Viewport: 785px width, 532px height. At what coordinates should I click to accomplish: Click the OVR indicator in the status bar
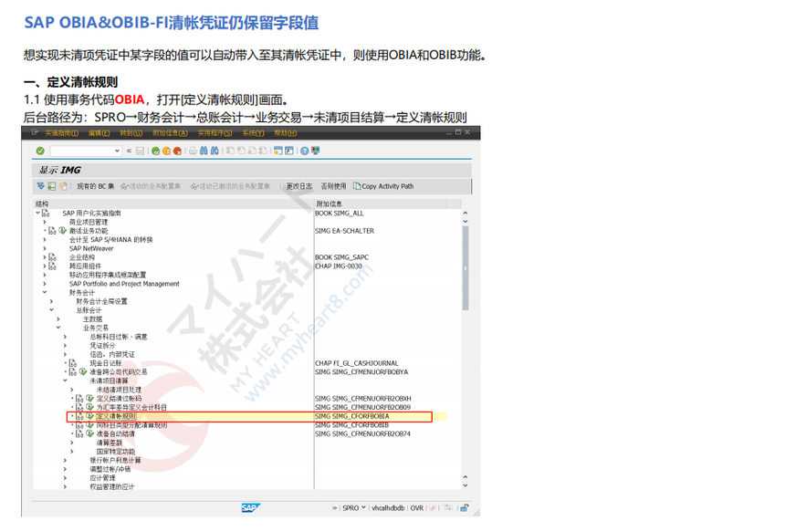(x=416, y=507)
